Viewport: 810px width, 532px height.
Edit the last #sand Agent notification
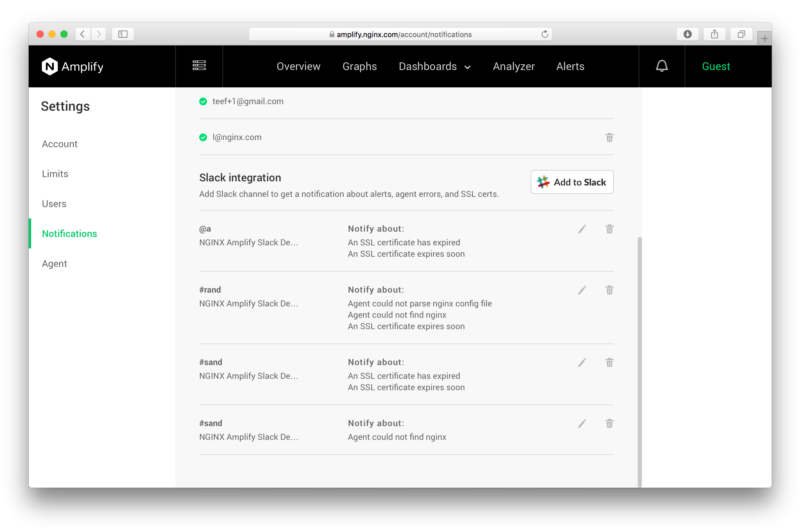[582, 423]
